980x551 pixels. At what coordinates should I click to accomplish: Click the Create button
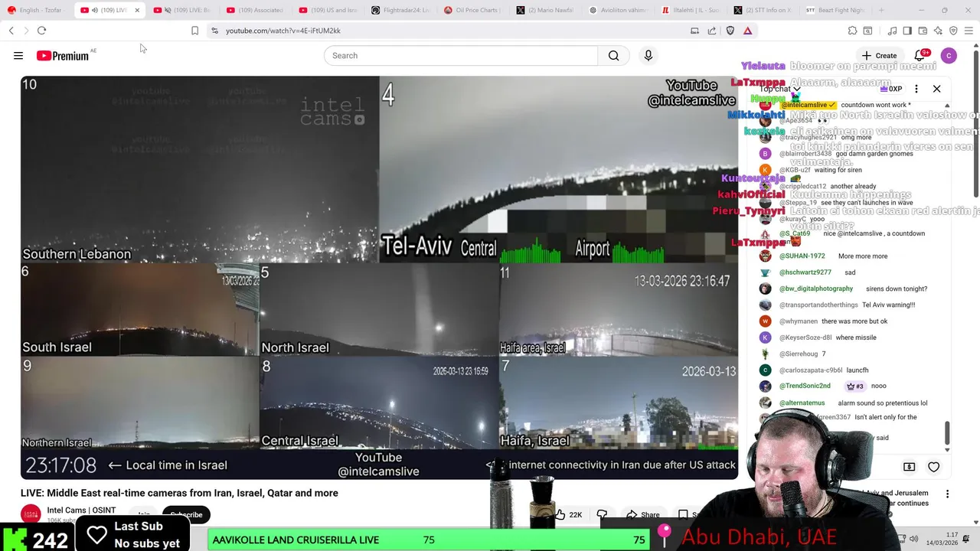click(879, 55)
